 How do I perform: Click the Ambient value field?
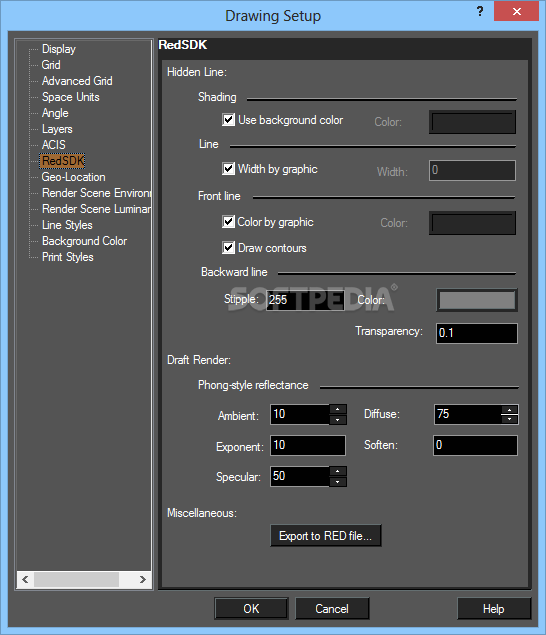coord(300,414)
